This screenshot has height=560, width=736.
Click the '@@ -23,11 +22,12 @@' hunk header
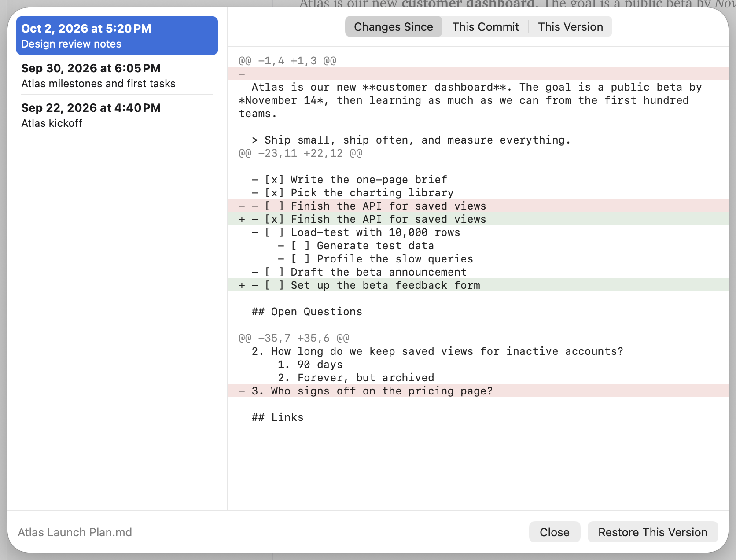301,153
